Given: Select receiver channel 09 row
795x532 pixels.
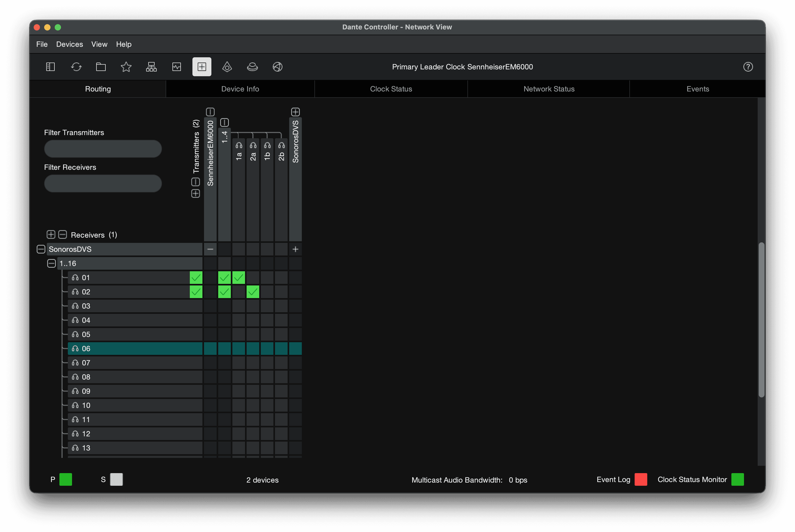Looking at the screenshot, I should pyautogui.click(x=135, y=392).
